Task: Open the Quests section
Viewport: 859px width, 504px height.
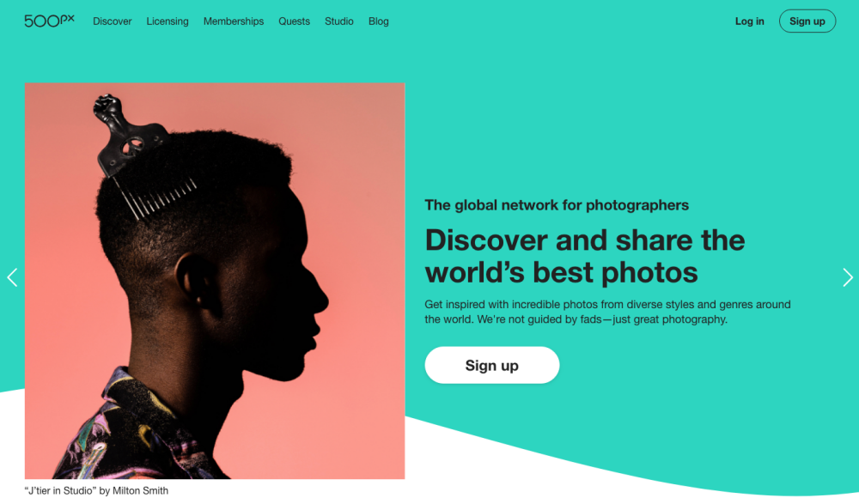Action: tap(294, 21)
